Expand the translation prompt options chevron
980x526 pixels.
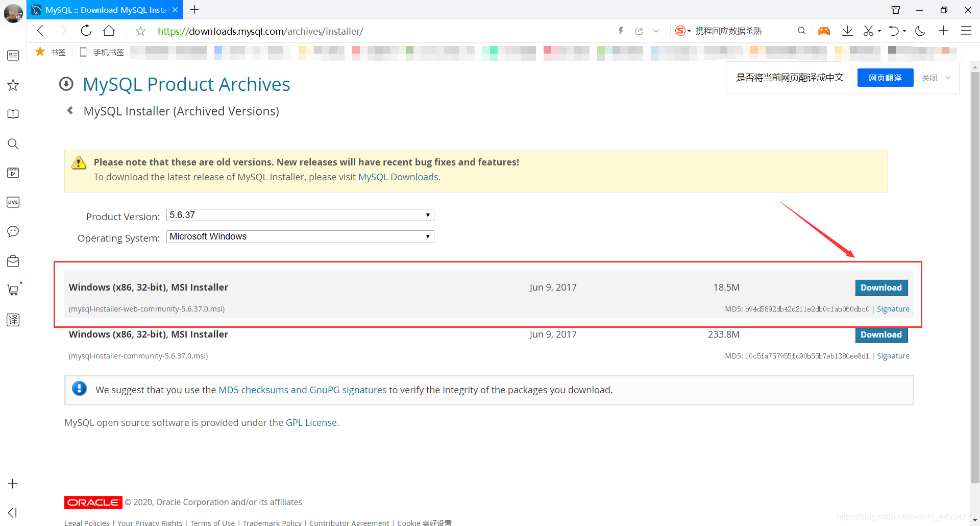[x=948, y=78]
